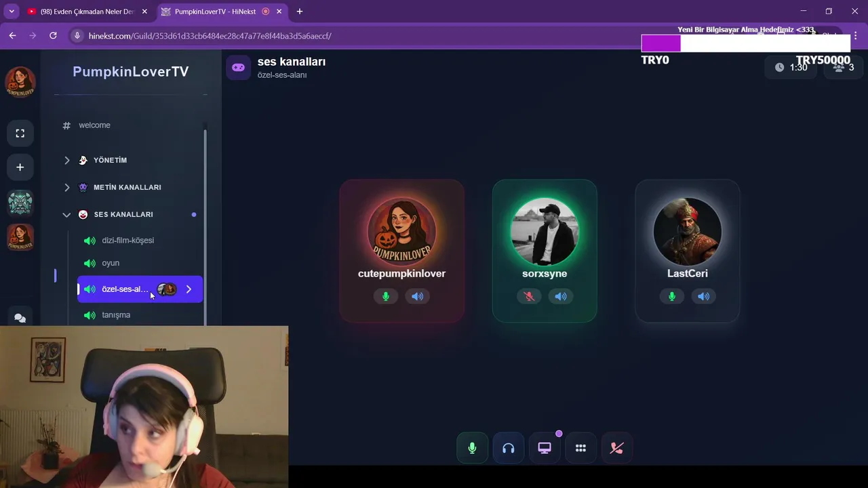Click the donation goal progress bar
This screenshot has width=868, height=488.
[x=746, y=43]
